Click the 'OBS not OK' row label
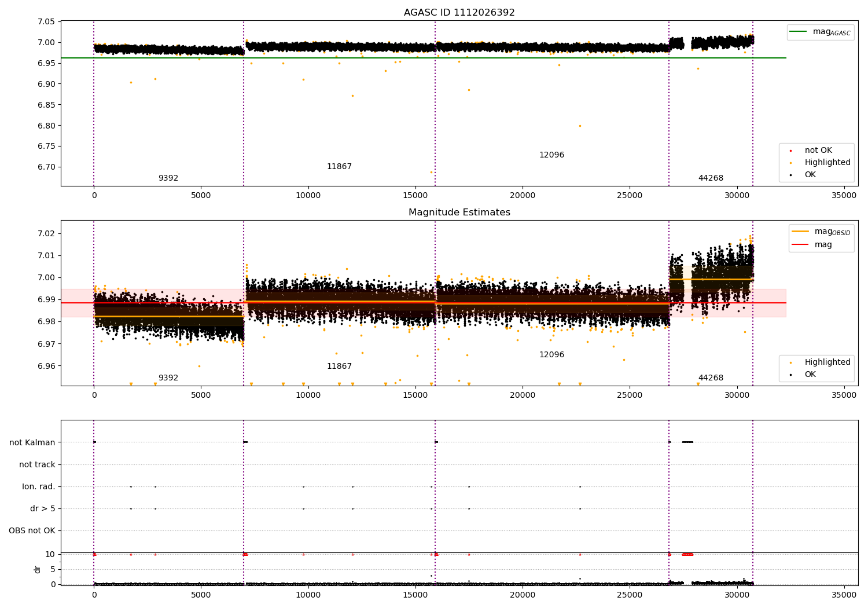This screenshot has width=868, height=608. 32,531
